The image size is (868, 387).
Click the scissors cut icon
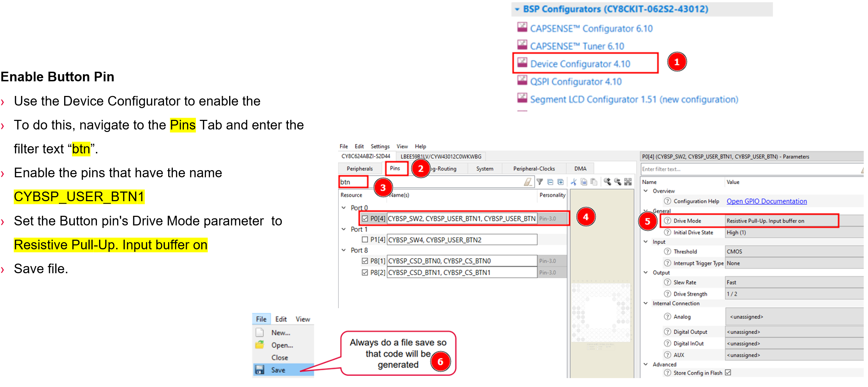pyautogui.click(x=573, y=182)
